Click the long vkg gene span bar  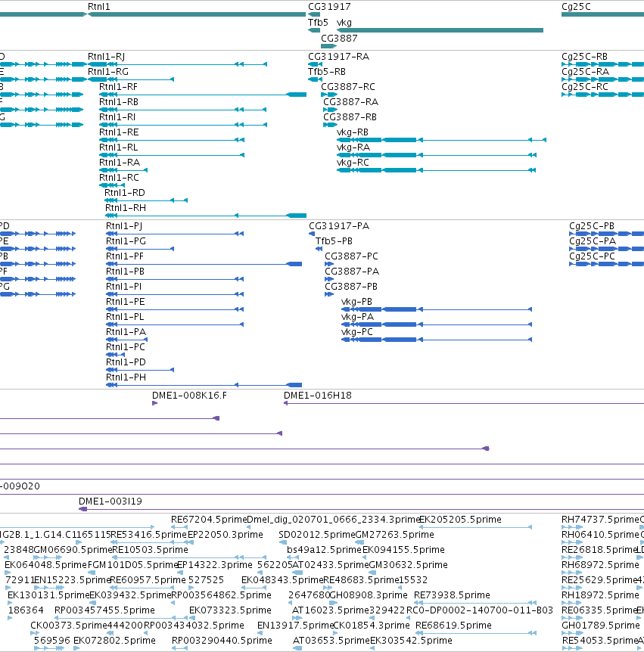point(440,30)
